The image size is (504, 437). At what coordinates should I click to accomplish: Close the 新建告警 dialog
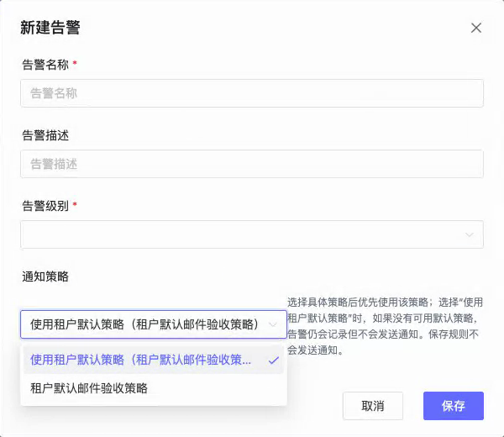tap(476, 28)
